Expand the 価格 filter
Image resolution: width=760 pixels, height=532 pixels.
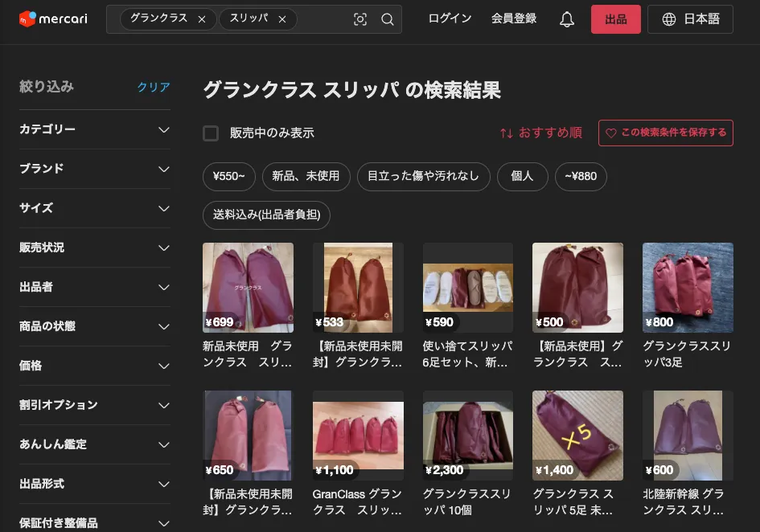(95, 366)
